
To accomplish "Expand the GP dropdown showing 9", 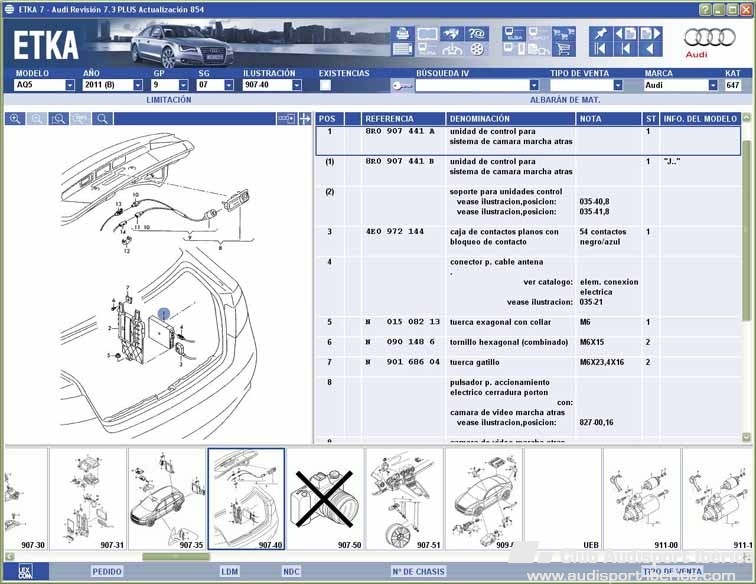I will click(183, 85).
